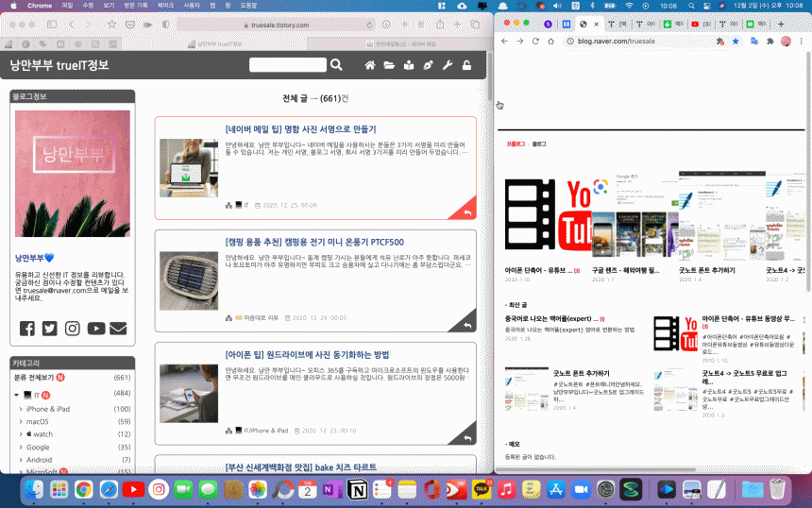
Task: Open the 굿노트 폰트 추가하기 recent post in Naver blog
Action: click(581, 373)
